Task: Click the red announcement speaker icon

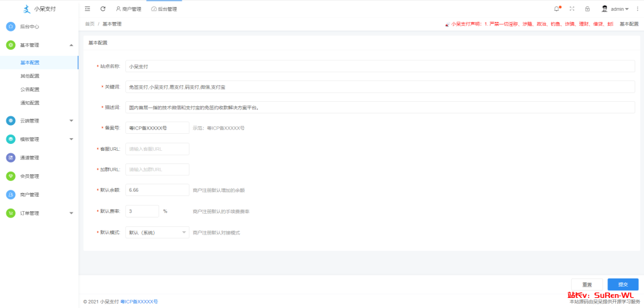Action: point(448,25)
